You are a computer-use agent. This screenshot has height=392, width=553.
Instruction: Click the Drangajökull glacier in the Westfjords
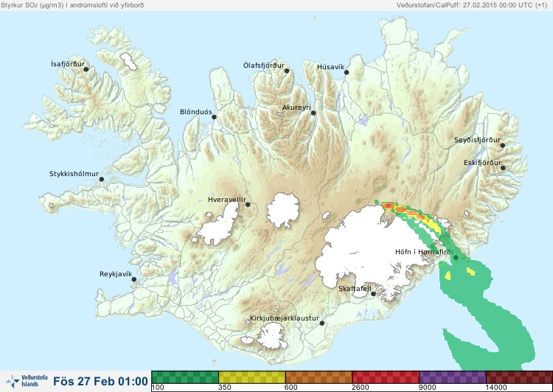click(128, 61)
